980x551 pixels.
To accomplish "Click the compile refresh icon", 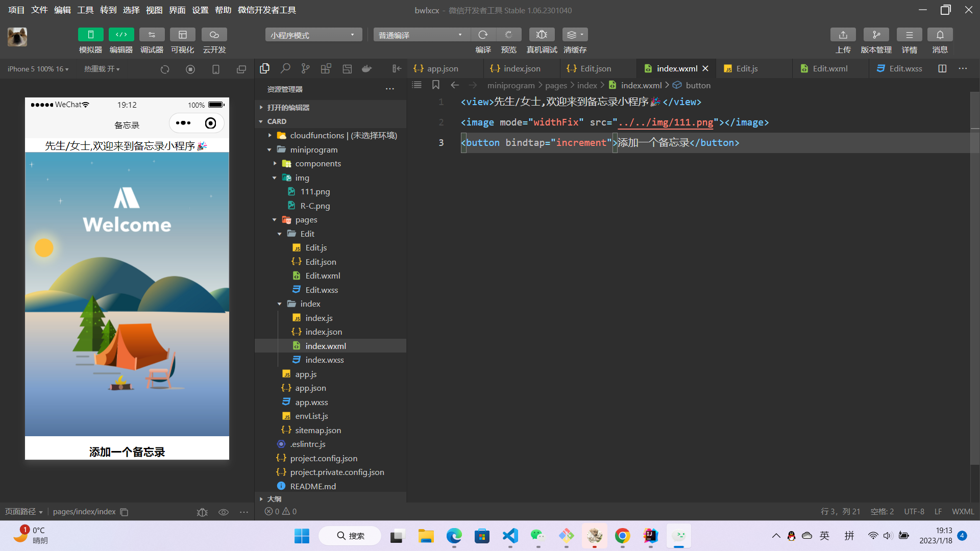I will (483, 35).
